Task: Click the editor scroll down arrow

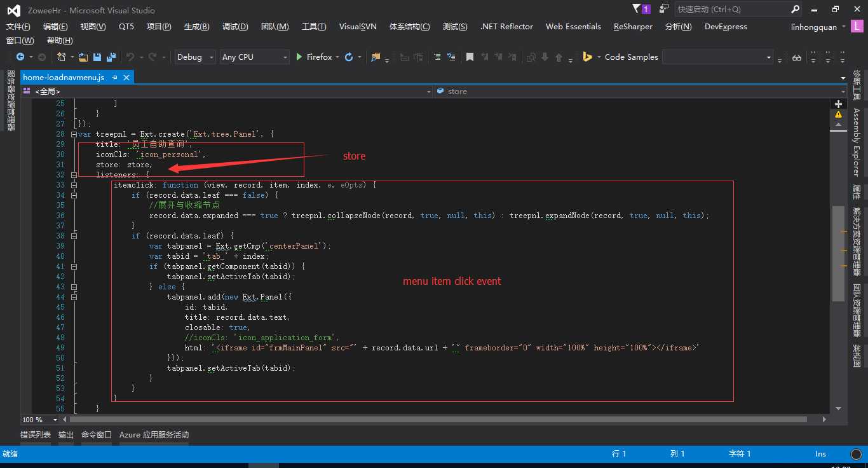Action: click(x=838, y=408)
